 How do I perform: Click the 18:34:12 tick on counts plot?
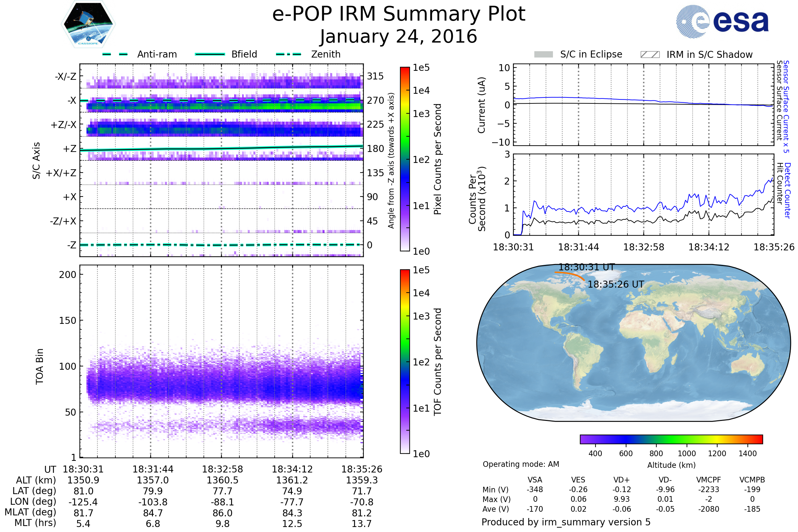[x=709, y=247]
